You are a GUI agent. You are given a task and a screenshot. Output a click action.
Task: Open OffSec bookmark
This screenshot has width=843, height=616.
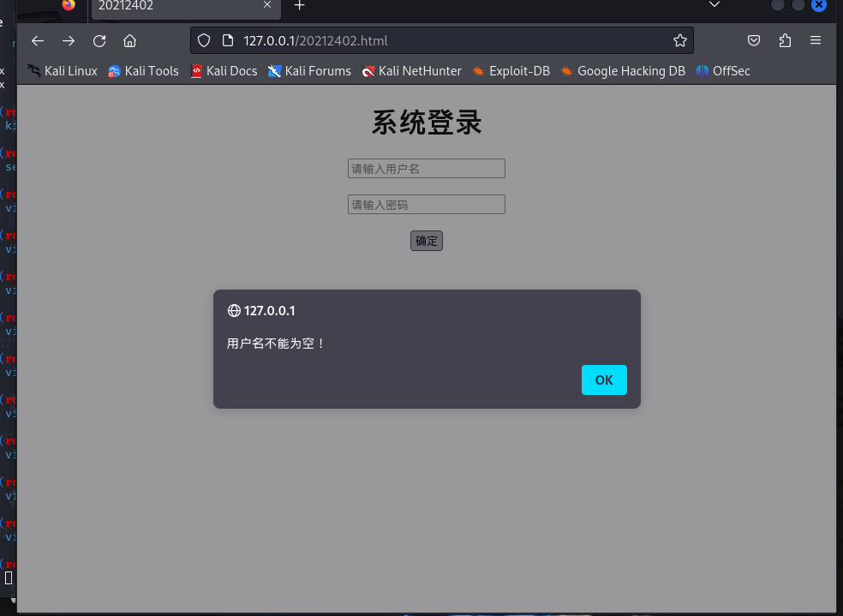point(722,71)
